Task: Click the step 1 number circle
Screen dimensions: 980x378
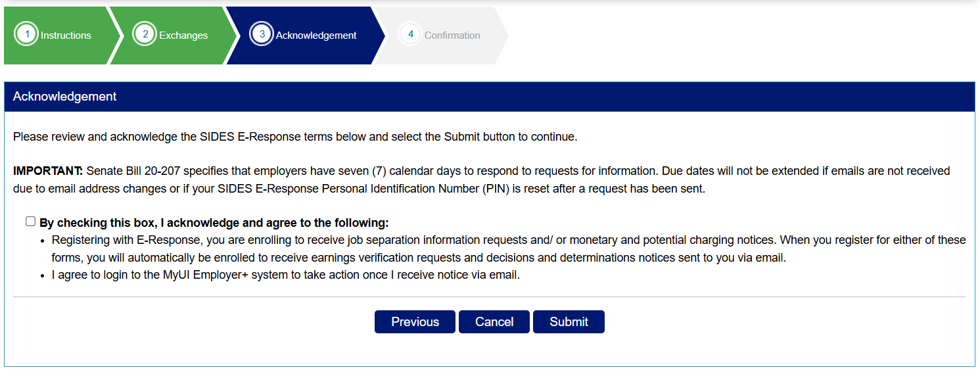Action: [x=27, y=35]
